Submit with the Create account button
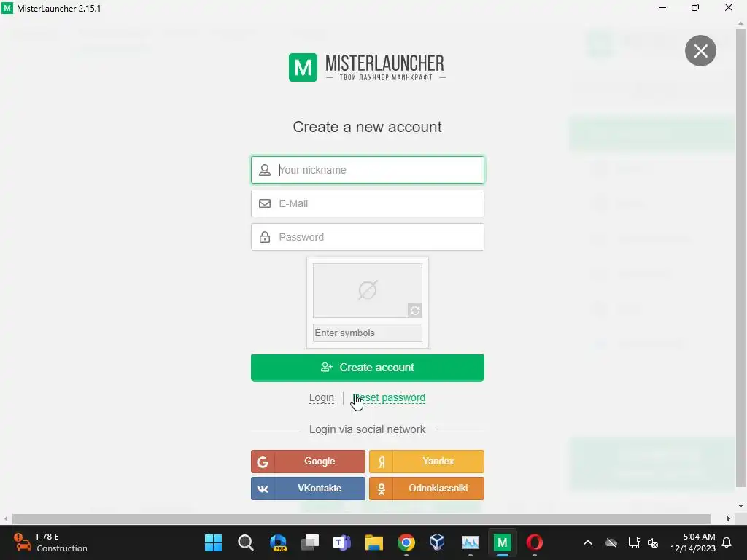Image resolution: width=747 pixels, height=560 pixels. [x=368, y=367]
